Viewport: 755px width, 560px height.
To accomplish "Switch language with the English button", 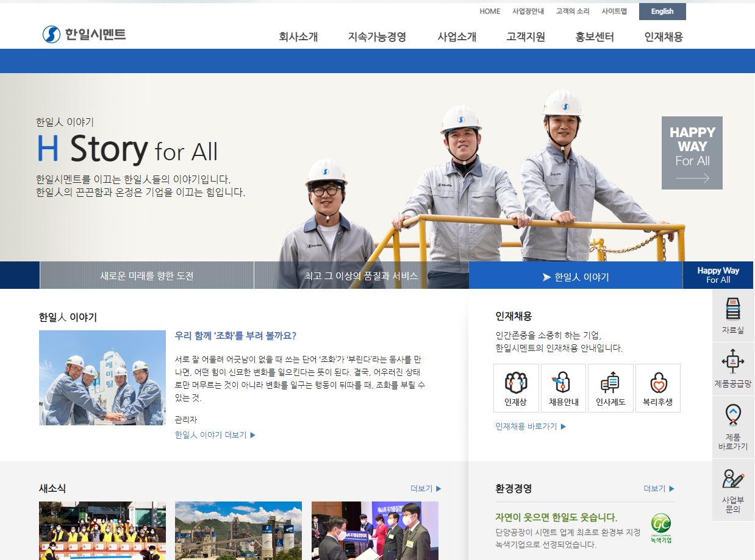I will coord(662,12).
